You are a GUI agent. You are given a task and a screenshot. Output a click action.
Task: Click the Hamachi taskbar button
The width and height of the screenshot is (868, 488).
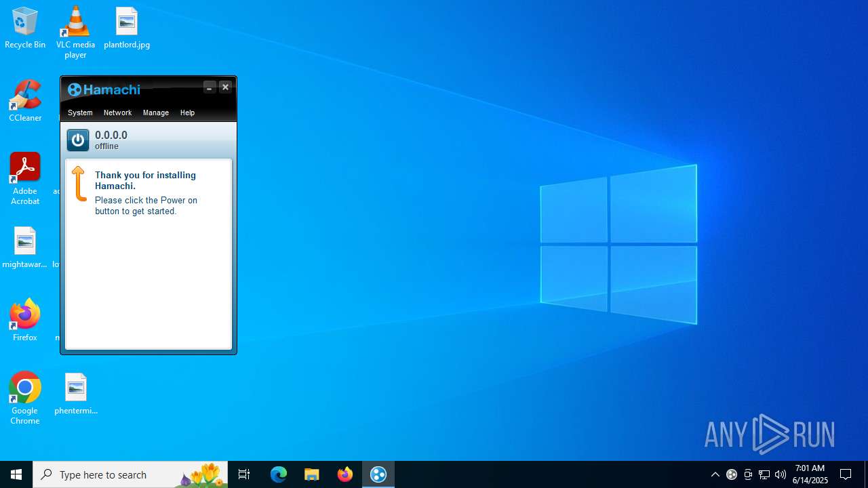378,474
